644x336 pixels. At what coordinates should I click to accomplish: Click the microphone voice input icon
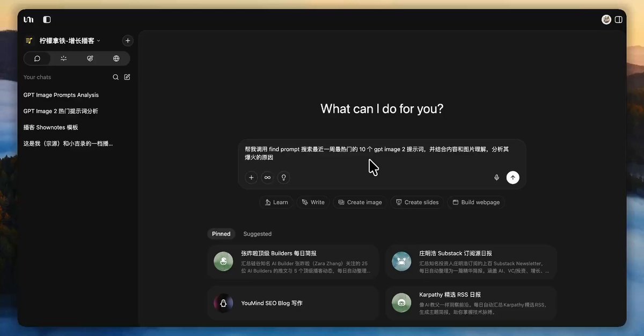coord(497,178)
